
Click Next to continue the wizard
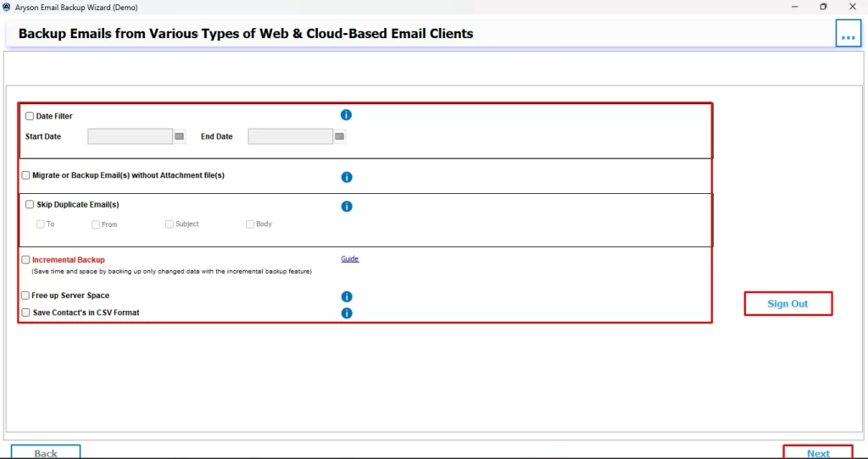pos(818,452)
